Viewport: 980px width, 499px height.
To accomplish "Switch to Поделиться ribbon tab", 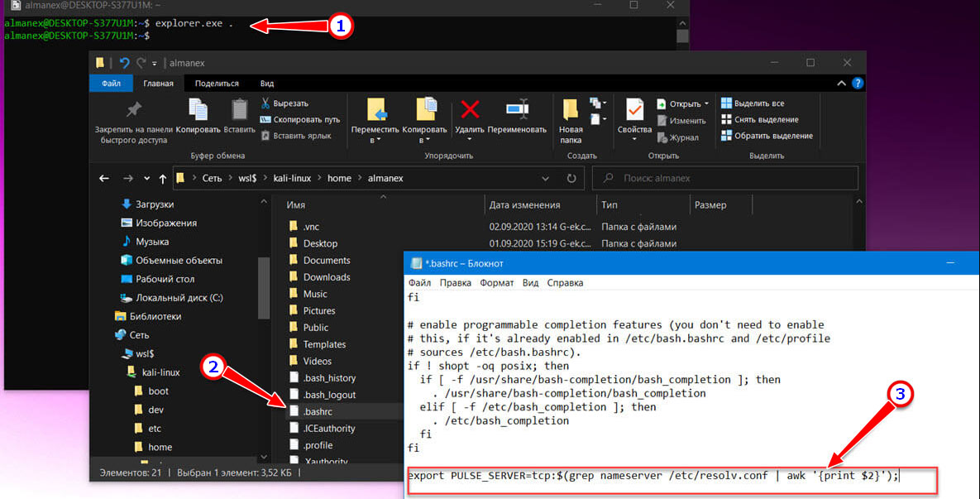I will click(217, 83).
